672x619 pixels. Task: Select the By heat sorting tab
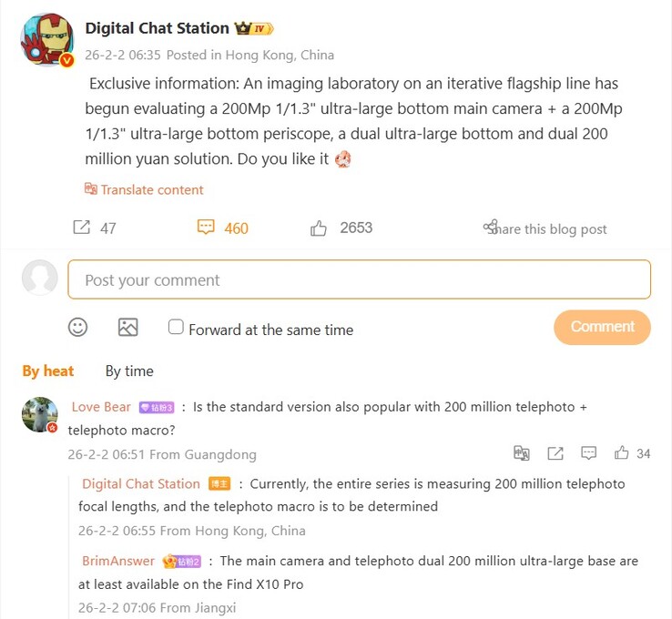pos(48,371)
